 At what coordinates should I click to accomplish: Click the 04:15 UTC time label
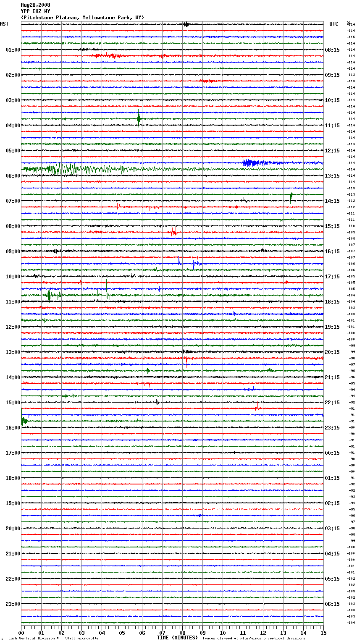pyautogui.click(x=332, y=554)
